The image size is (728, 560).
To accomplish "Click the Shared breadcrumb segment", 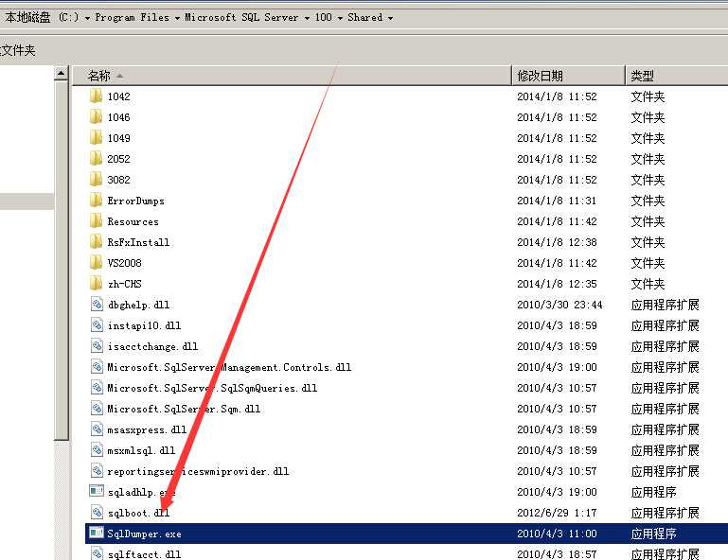I will tap(365, 18).
